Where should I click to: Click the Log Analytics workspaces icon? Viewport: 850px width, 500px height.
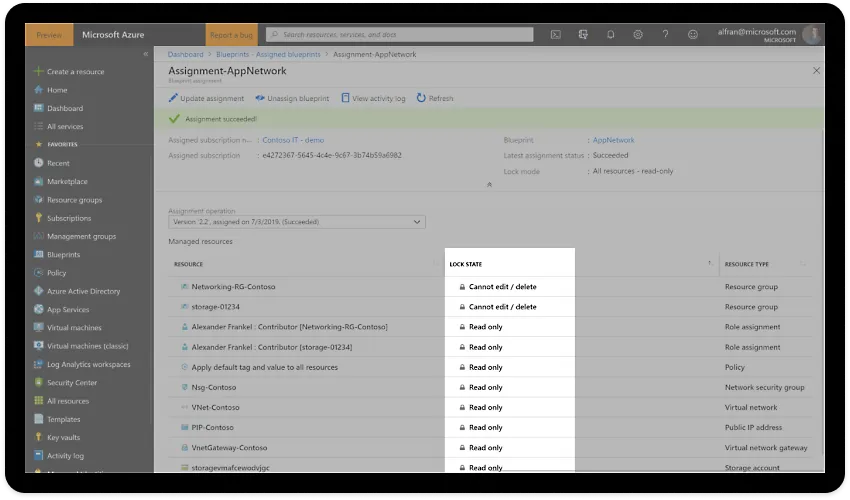(x=38, y=364)
